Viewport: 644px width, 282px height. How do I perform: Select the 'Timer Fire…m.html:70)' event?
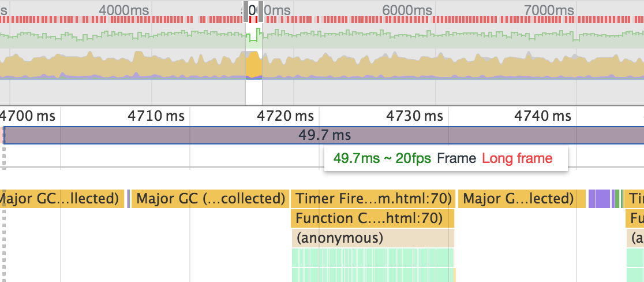click(373, 199)
